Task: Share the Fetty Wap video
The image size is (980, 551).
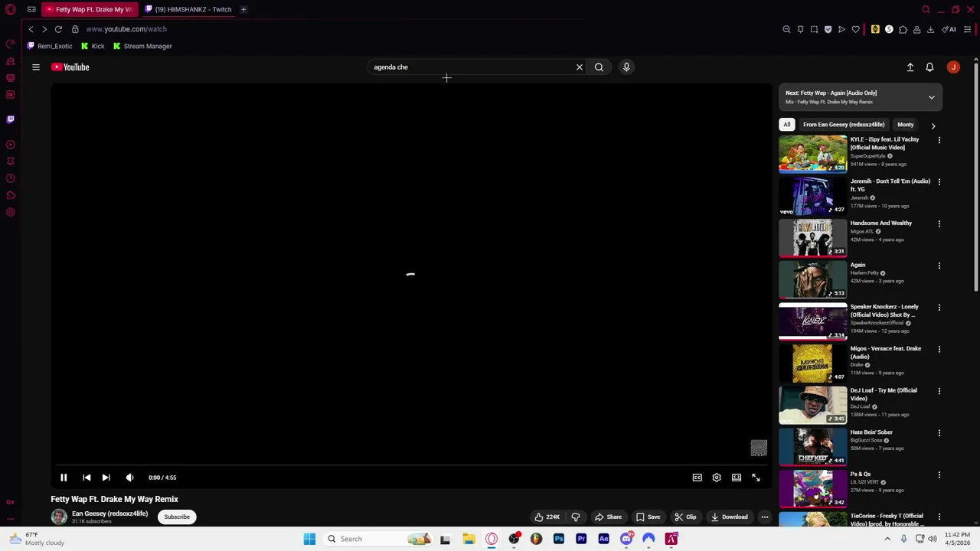Action: (x=609, y=517)
